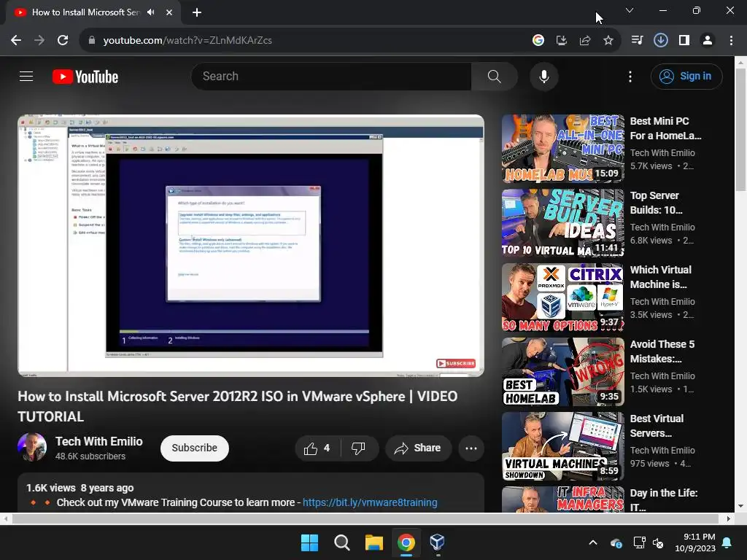This screenshot has height=560, width=747.
Task: Share this page from the address bar
Action: (585, 40)
